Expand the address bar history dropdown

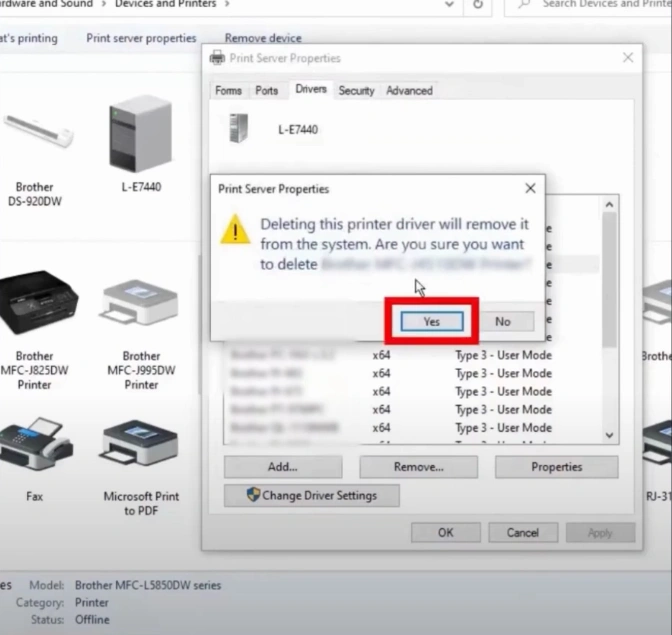click(x=448, y=5)
